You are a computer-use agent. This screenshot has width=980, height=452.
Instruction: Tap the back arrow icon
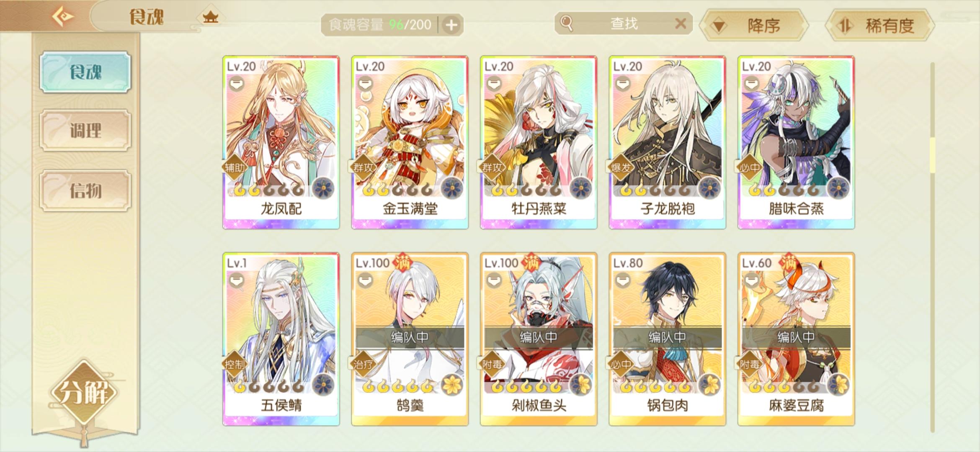[x=63, y=17]
